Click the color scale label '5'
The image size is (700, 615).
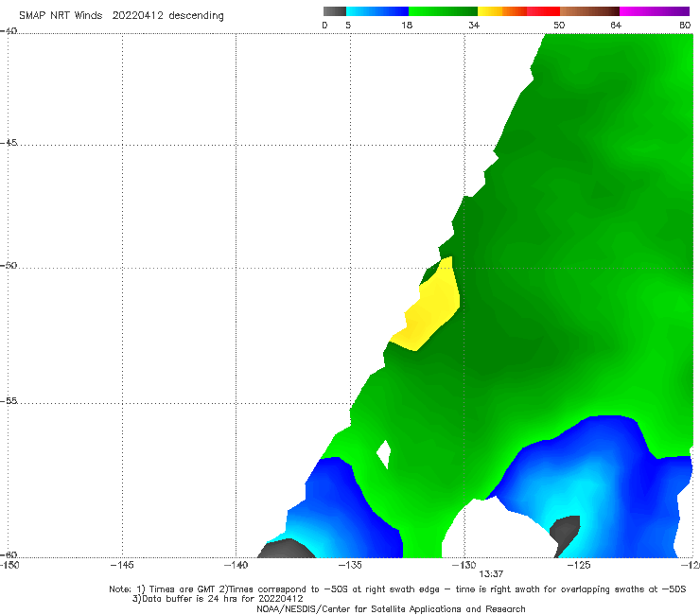point(348,26)
